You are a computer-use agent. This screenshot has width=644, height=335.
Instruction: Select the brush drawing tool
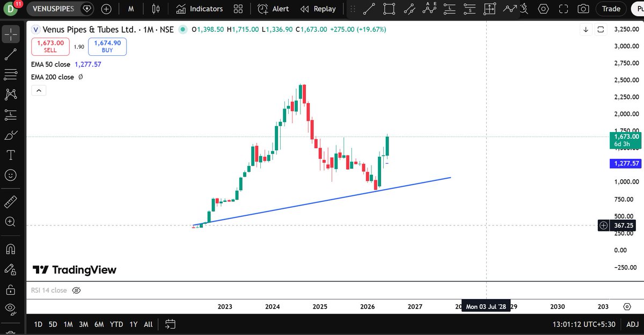[x=11, y=135]
